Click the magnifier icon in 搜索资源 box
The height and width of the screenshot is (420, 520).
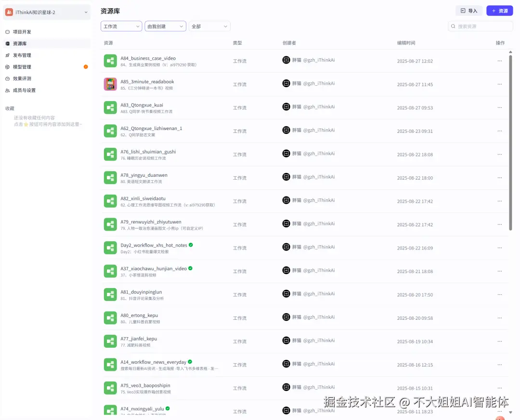pos(453,26)
